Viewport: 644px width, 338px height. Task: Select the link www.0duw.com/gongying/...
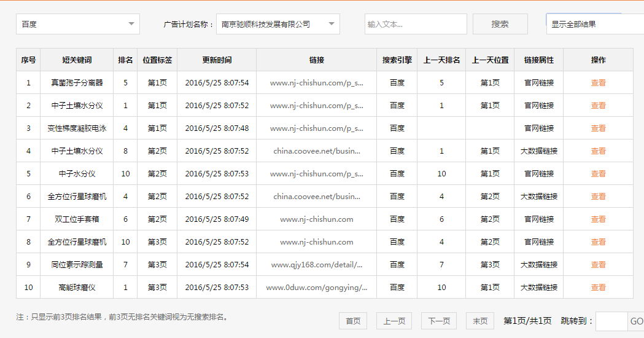[317, 288]
